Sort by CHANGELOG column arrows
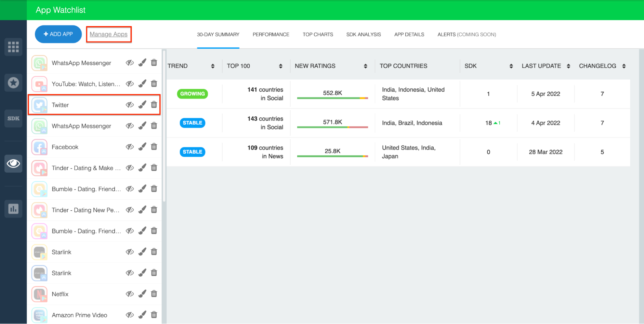 [624, 66]
